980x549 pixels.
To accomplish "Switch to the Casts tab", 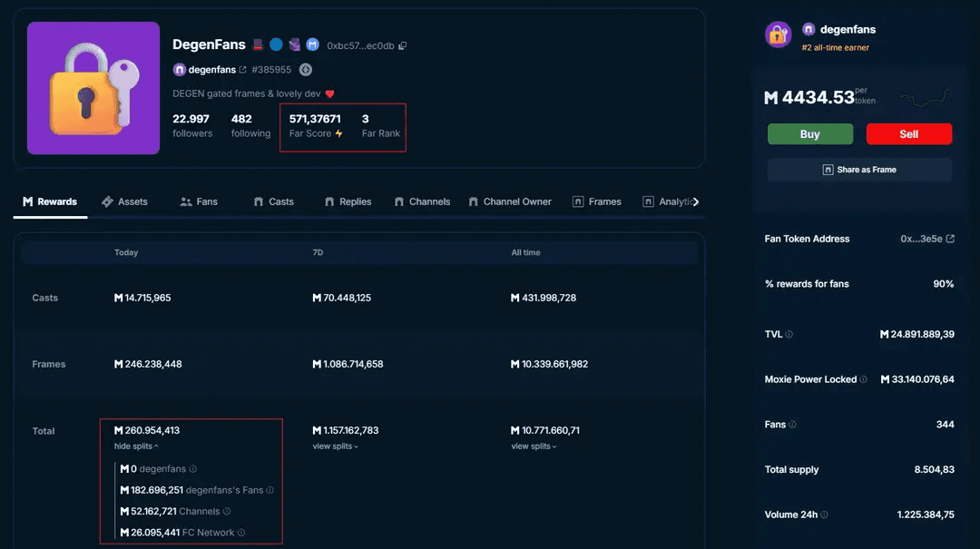I will pos(274,201).
